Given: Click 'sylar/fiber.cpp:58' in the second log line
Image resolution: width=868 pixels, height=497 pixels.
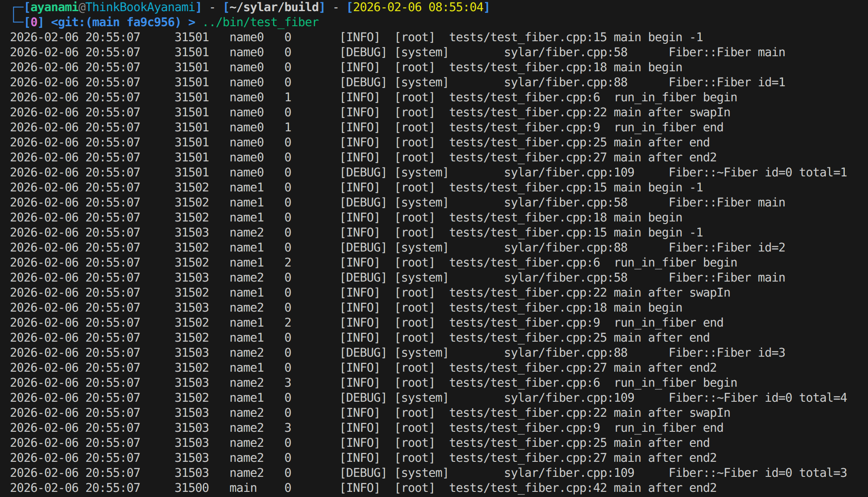Looking at the screenshot, I should 565,52.
